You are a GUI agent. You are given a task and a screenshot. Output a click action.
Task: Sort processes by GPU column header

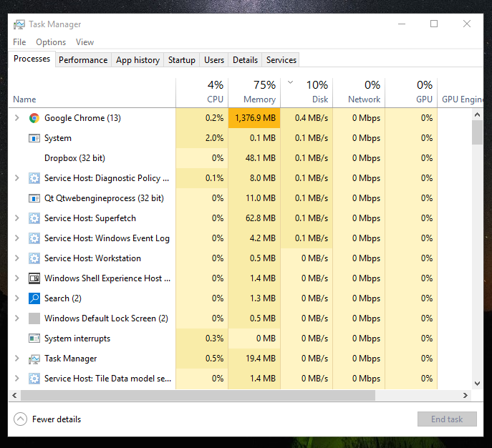pos(411,93)
